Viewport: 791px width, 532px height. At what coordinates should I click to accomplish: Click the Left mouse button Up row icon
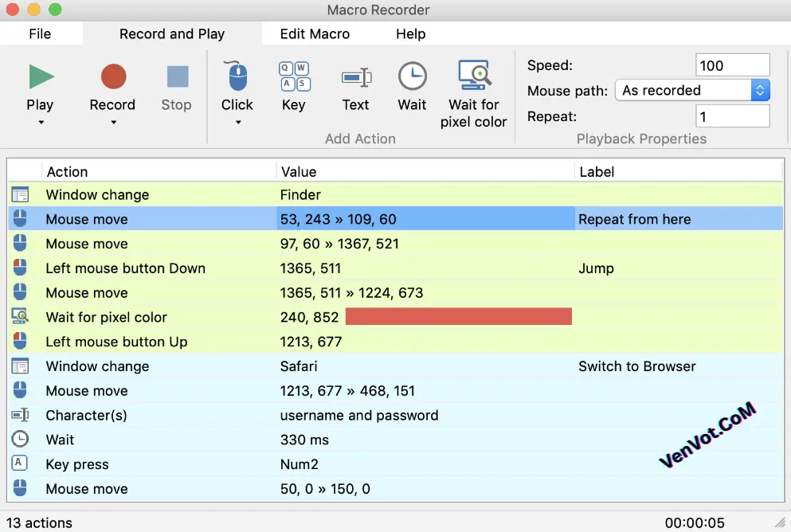click(20, 341)
